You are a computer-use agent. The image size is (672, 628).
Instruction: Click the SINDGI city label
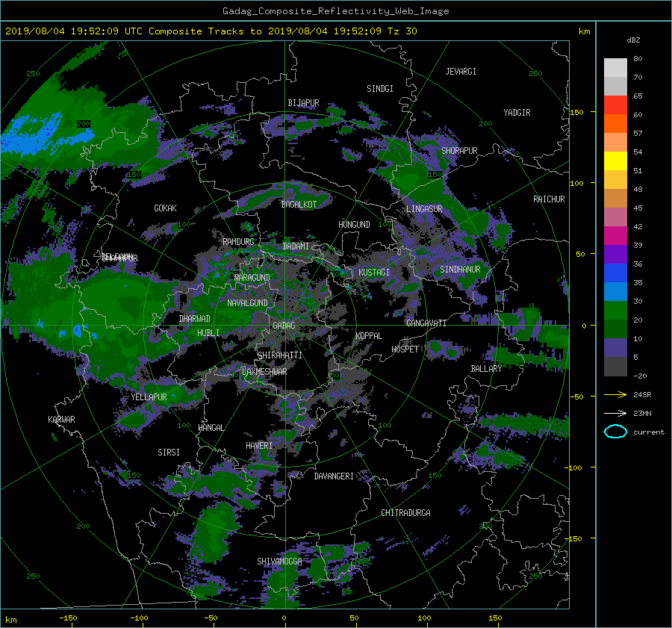pyautogui.click(x=380, y=89)
